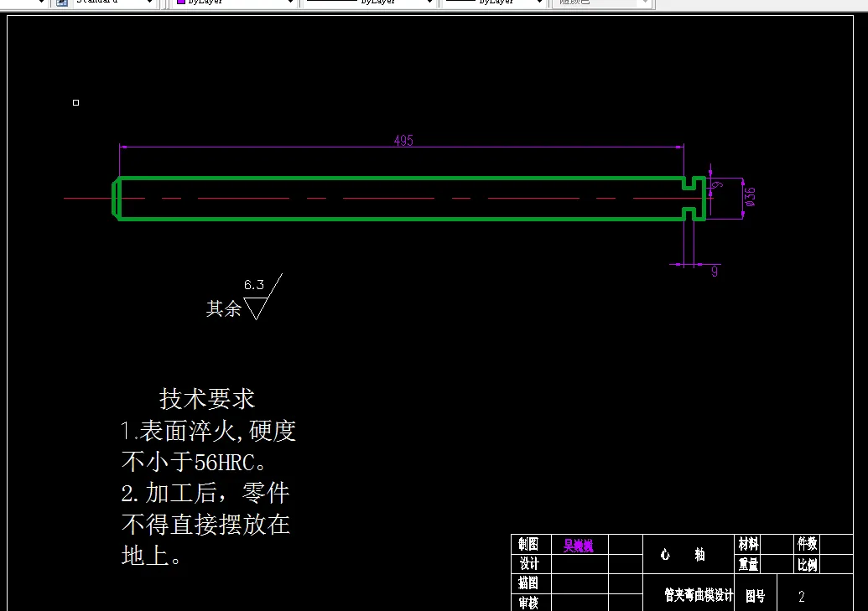Screen dimensions: 868x611
Task: Select the 设计 title block cell
Action: tap(531, 564)
